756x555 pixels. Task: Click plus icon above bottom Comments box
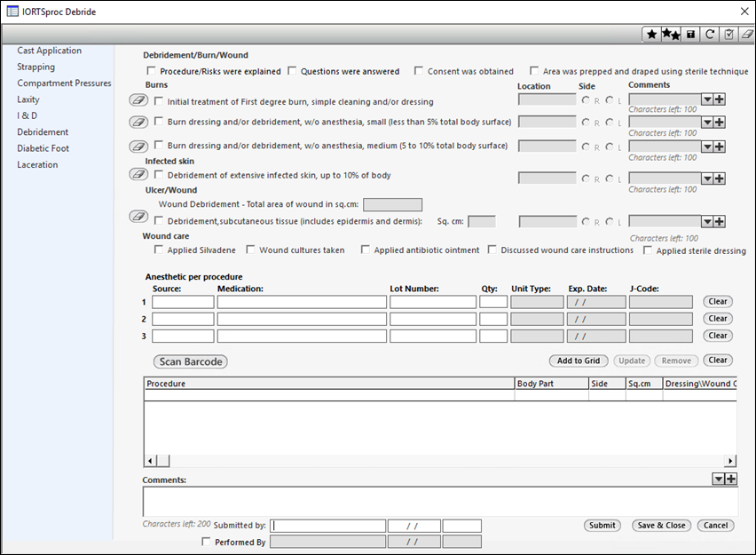tap(731, 479)
